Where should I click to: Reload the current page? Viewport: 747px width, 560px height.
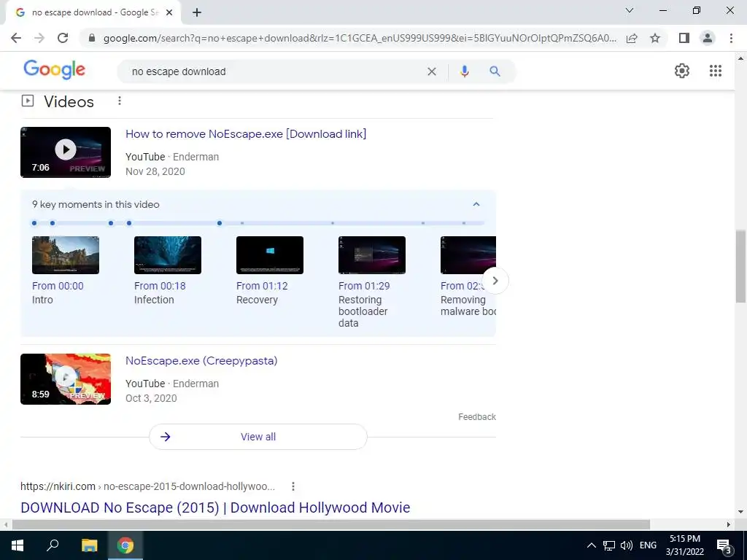63,38
